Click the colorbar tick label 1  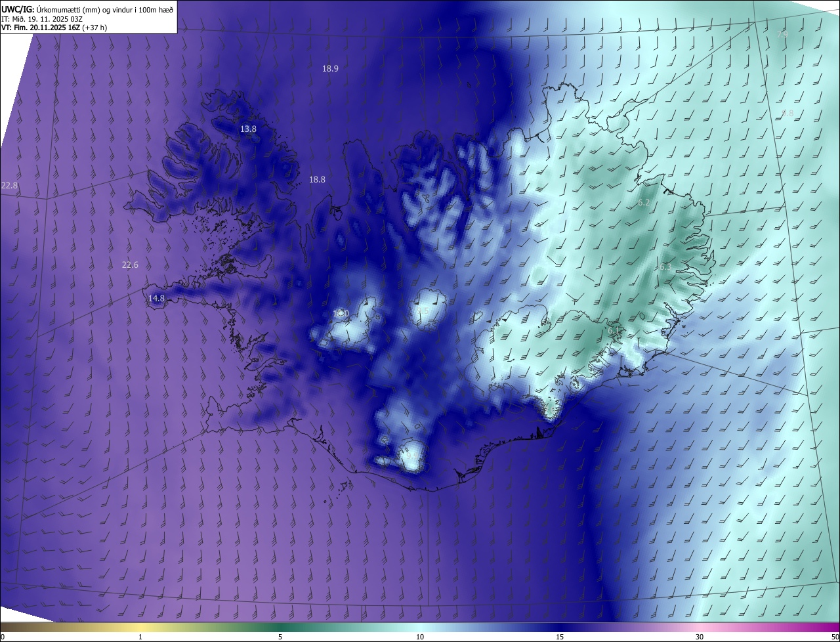click(140, 637)
